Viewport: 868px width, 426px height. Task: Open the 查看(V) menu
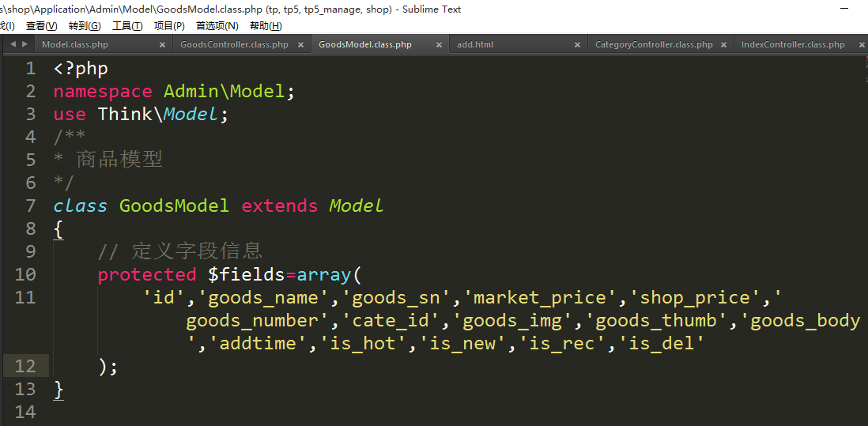click(41, 26)
